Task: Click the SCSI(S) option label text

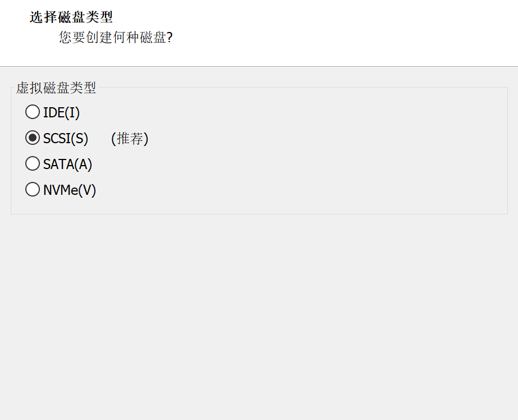Action: (65, 138)
